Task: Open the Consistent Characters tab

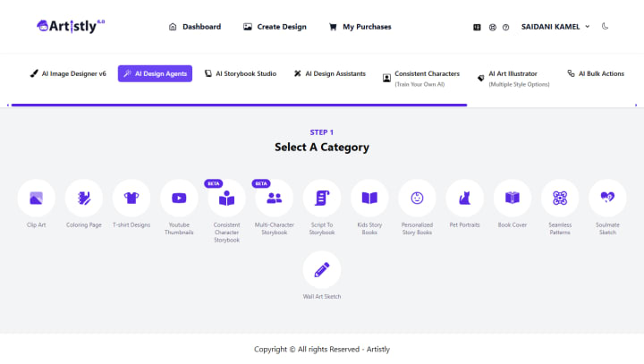Action: coord(421,78)
